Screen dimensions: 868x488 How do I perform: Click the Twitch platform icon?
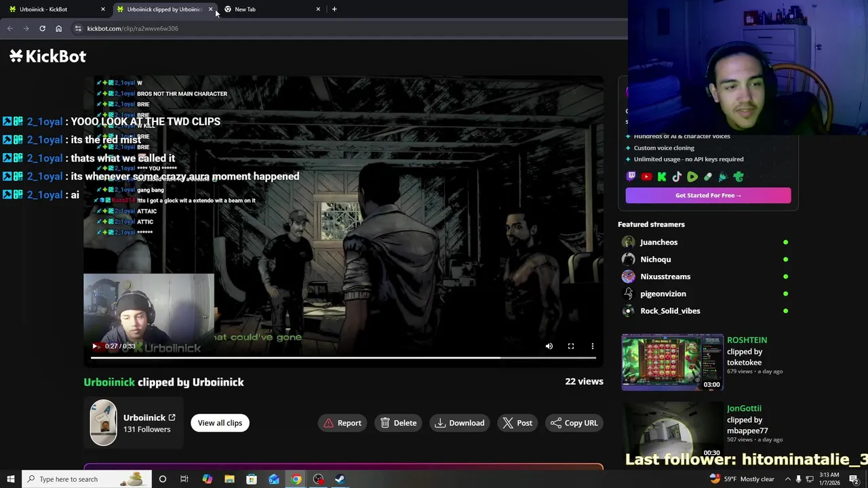pos(631,177)
